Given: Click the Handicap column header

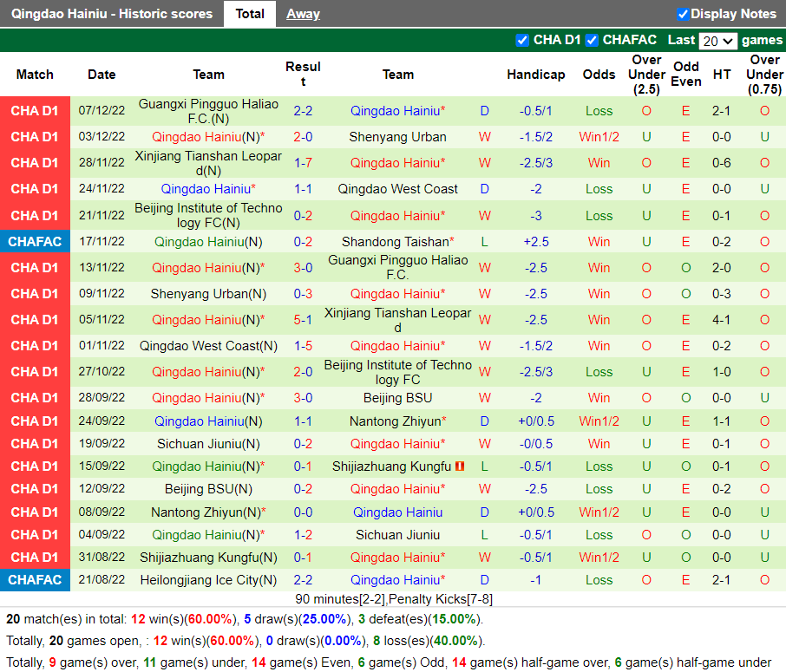Looking at the screenshot, I should point(536,74).
